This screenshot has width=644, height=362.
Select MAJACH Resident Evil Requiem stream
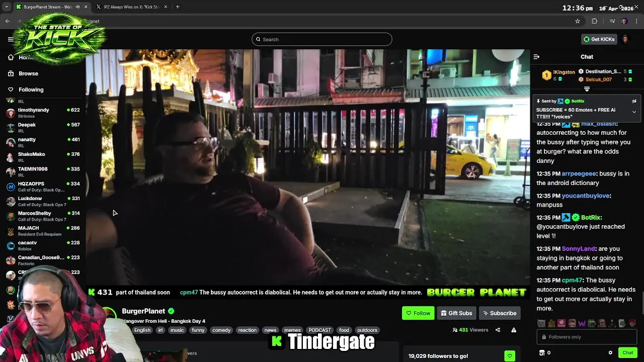click(x=43, y=231)
